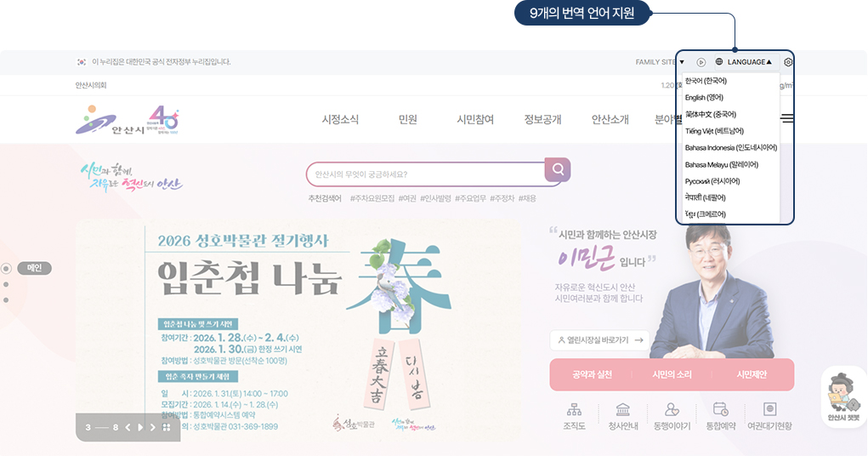Open the 정보공개 menu

(542, 119)
